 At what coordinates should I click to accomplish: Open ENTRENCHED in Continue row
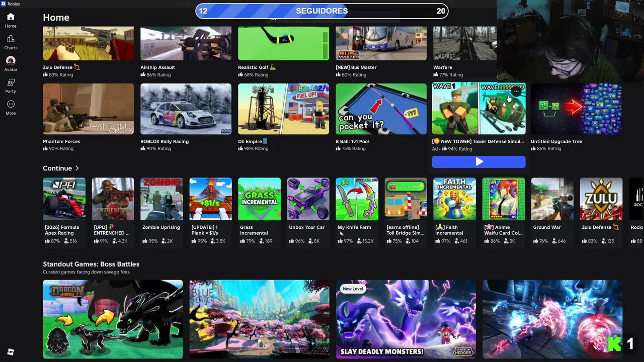coord(113,199)
